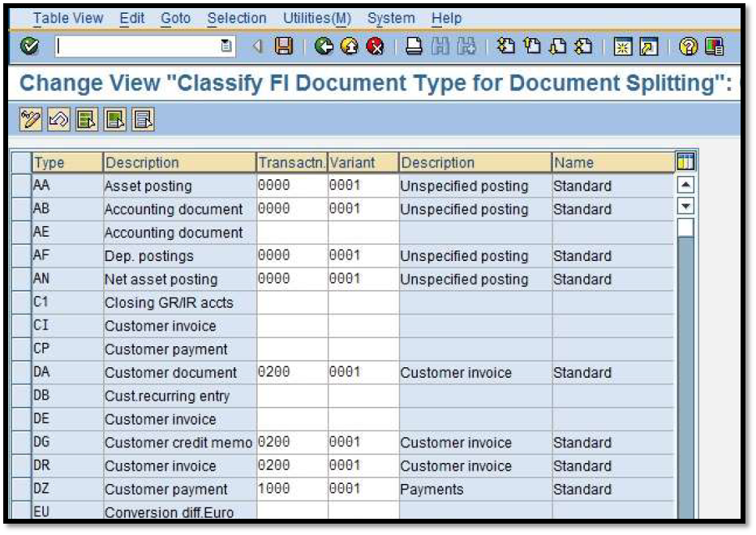Screen dimensions: 756x535
Task: Open the command field history dropdown
Action: (x=226, y=46)
